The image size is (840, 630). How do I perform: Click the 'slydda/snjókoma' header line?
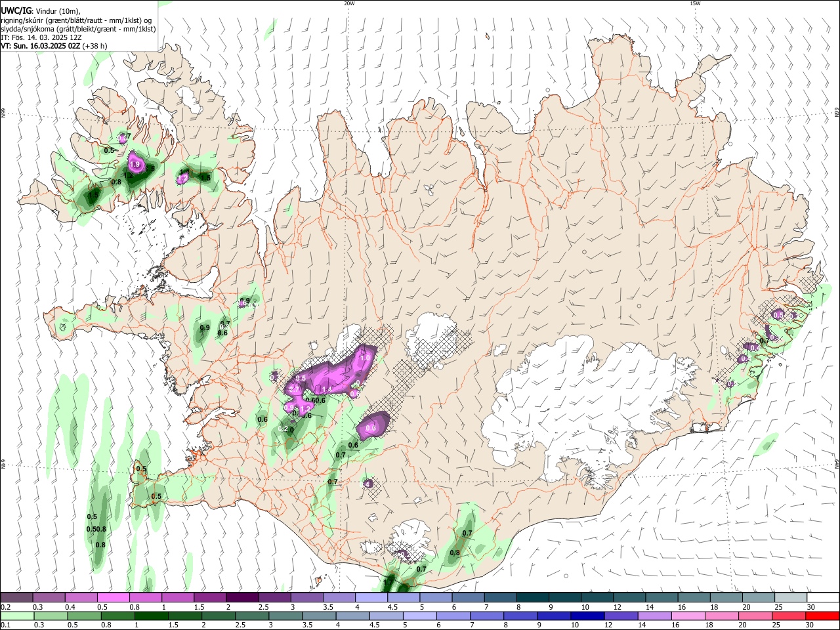pyautogui.click(x=78, y=29)
